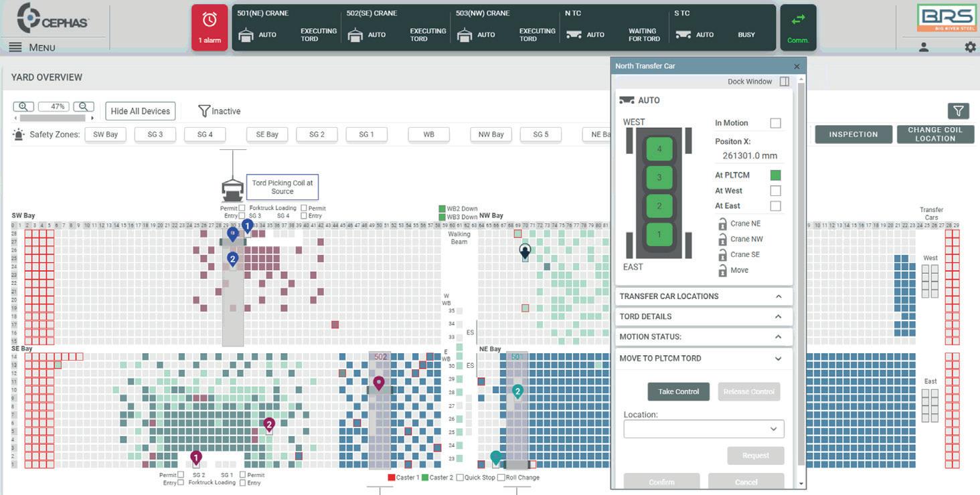Click the Crane NW lock icon
The image size is (980, 495).
tap(722, 239)
